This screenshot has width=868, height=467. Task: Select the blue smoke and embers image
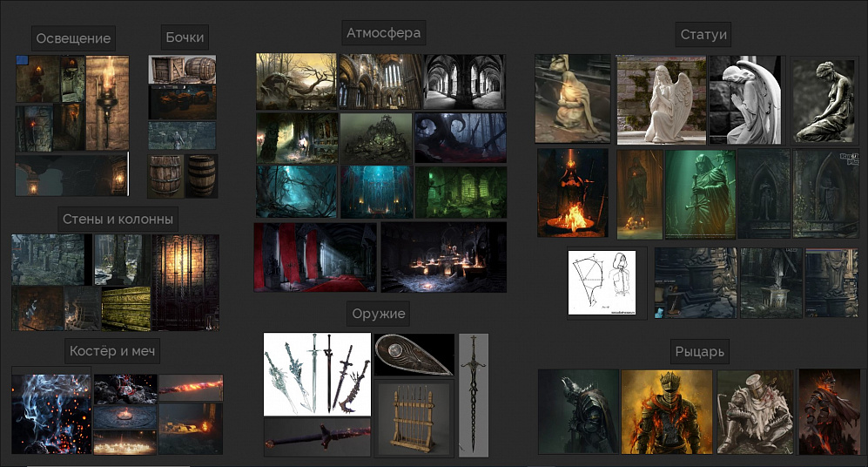coord(50,415)
